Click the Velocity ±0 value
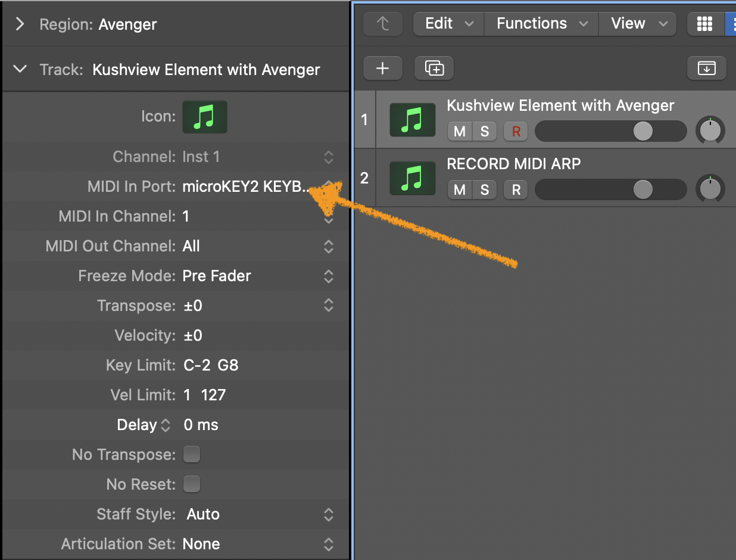The width and height of the screenshot is (736, 560). click(x=193, y=335)
